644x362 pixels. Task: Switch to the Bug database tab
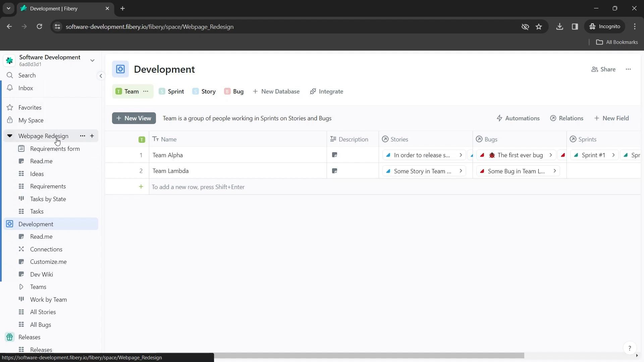click(234, 92)
